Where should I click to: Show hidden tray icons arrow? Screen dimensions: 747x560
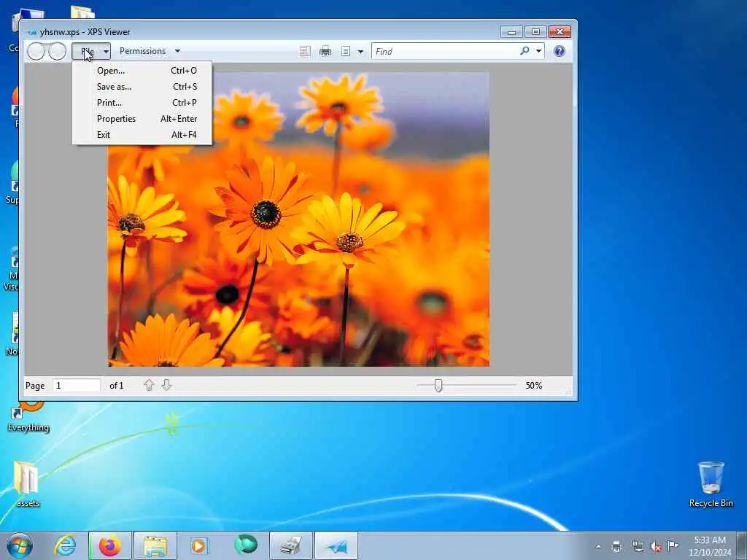point(598,546)
